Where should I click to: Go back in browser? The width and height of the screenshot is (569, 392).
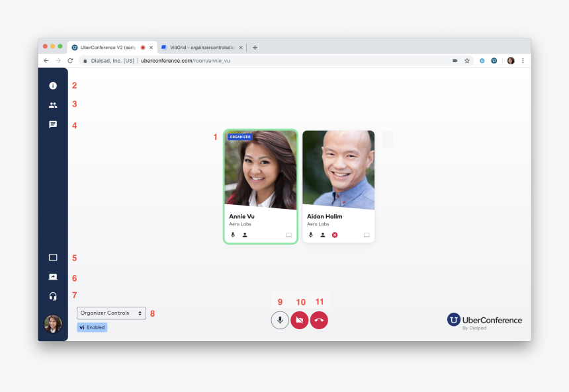(46, 61)
